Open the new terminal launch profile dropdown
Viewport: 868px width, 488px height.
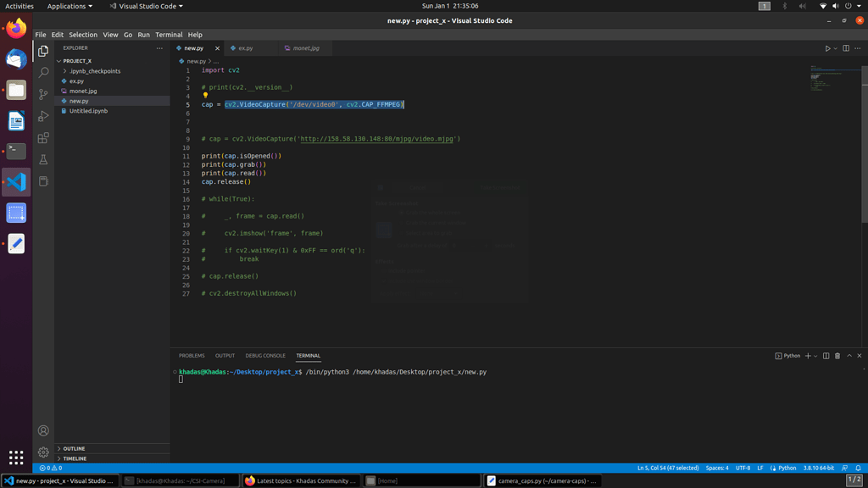[815, 356]
